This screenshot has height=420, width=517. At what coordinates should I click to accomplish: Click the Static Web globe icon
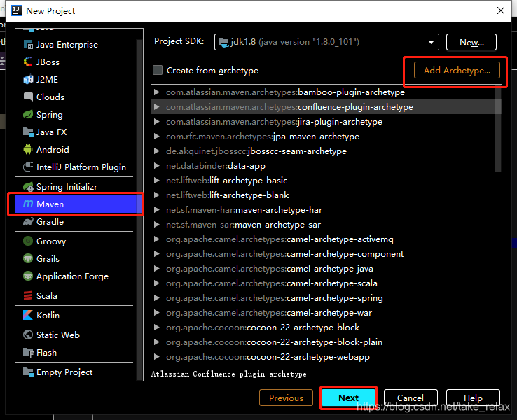click(x=28, y=335)
